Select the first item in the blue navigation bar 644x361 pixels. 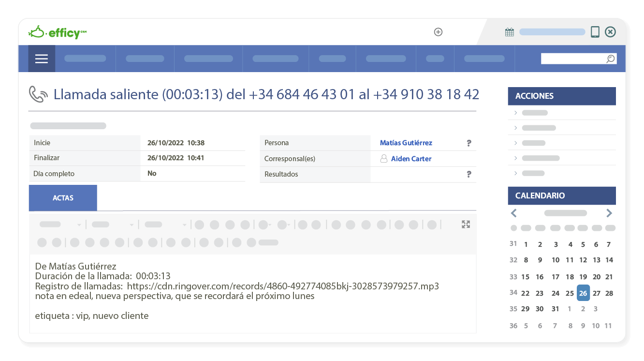(x=85, y=58)
